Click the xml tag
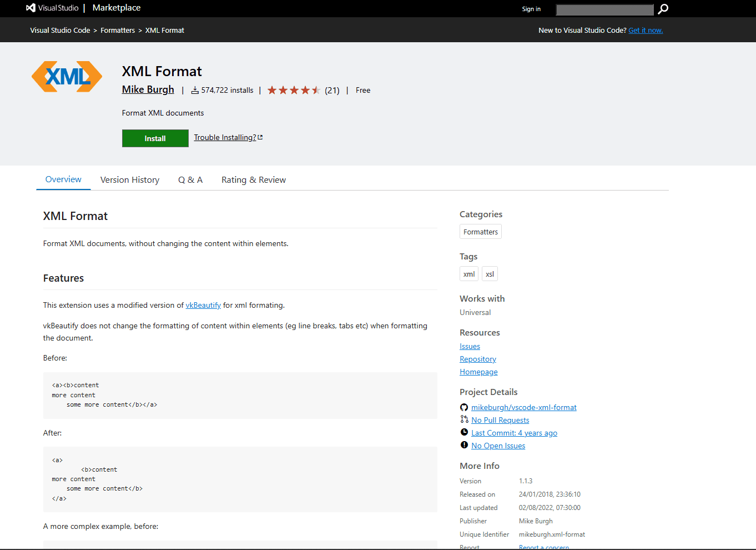The width and height of the screenshot is (756, 550). click(469, 274)
